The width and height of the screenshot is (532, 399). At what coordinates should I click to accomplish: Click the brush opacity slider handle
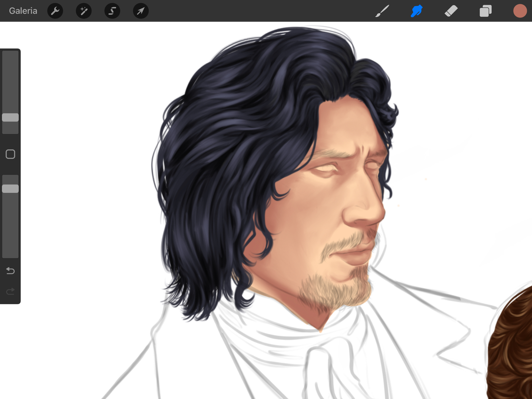(10, 189)
